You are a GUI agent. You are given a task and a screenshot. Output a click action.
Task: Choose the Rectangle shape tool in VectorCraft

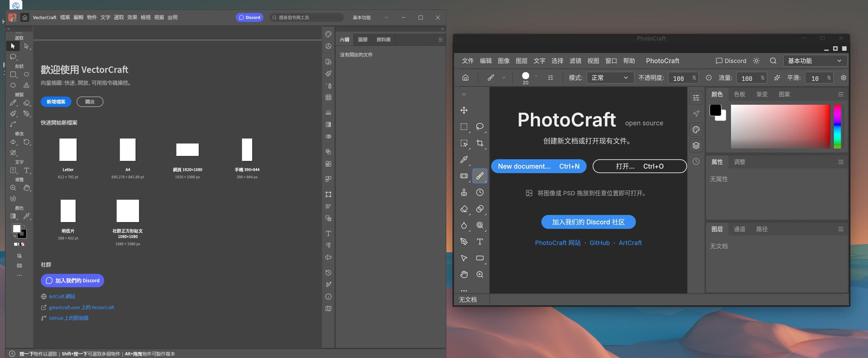click(13, 74)
